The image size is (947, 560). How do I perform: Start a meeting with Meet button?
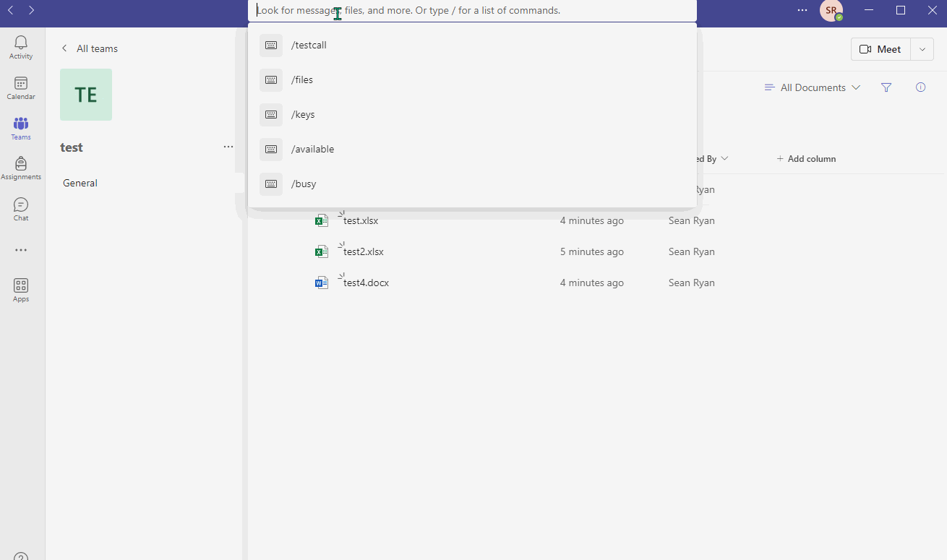click(880, 49)
